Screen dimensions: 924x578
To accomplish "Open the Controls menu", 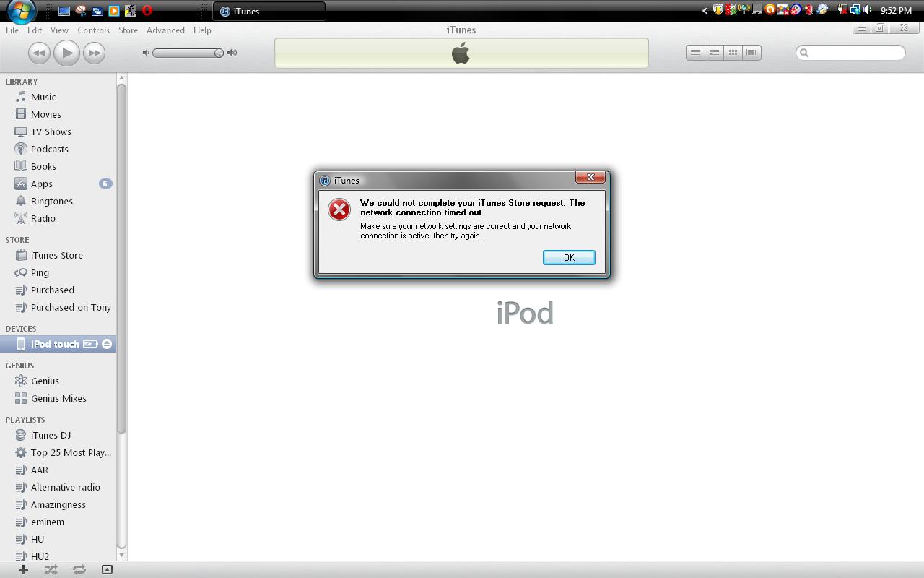I will click(x=94, y=30).
